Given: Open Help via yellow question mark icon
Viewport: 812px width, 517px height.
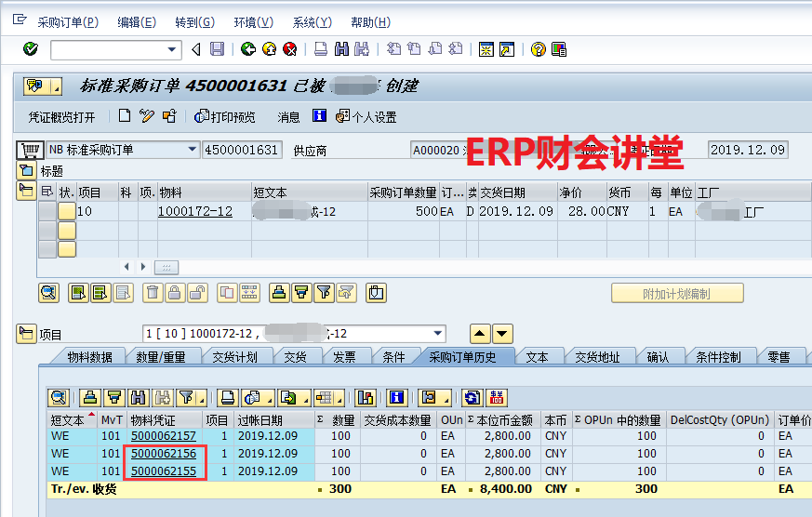Looking at the screenshot, I should [x=538, y=49].
